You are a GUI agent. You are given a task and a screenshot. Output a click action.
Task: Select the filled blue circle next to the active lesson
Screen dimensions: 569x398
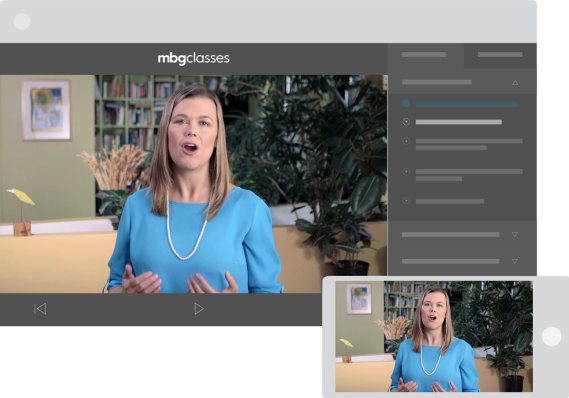coord(406,103)
